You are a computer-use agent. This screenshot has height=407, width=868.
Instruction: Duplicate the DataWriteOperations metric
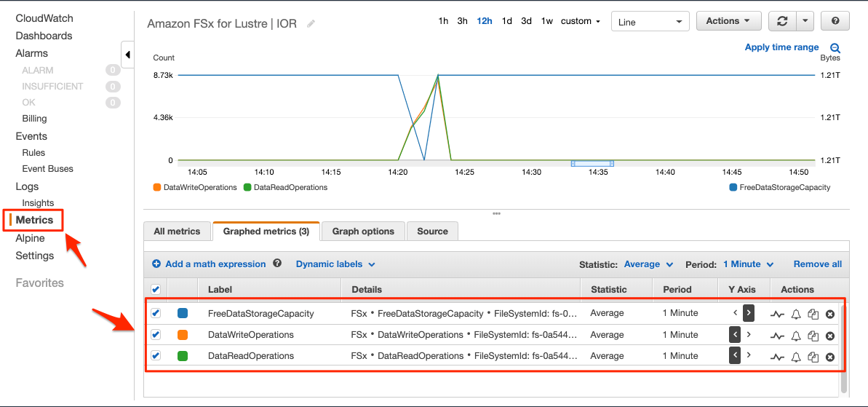pyautogui.click(x=813, y=336)
